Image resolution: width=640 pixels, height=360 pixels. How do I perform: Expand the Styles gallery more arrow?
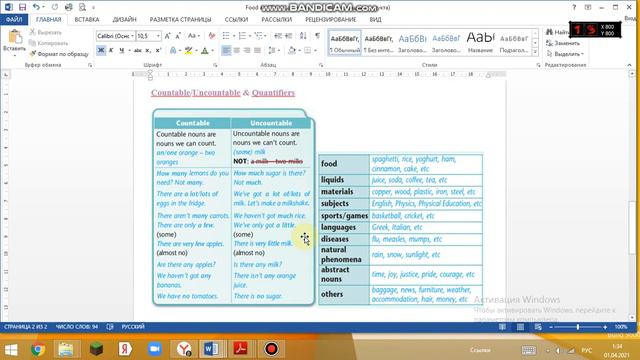tap(535, 52)
